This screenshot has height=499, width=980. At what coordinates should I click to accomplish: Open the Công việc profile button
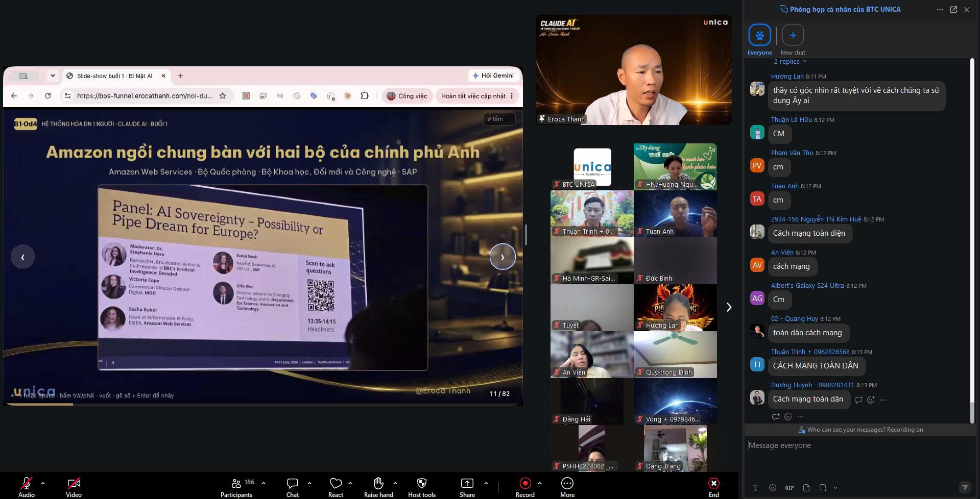point(407,96)
